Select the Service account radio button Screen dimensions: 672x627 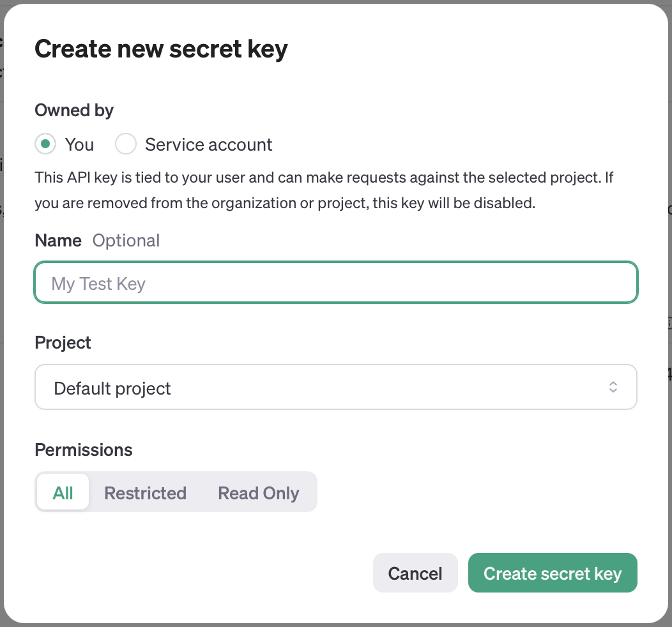click(x=126, y=144)
